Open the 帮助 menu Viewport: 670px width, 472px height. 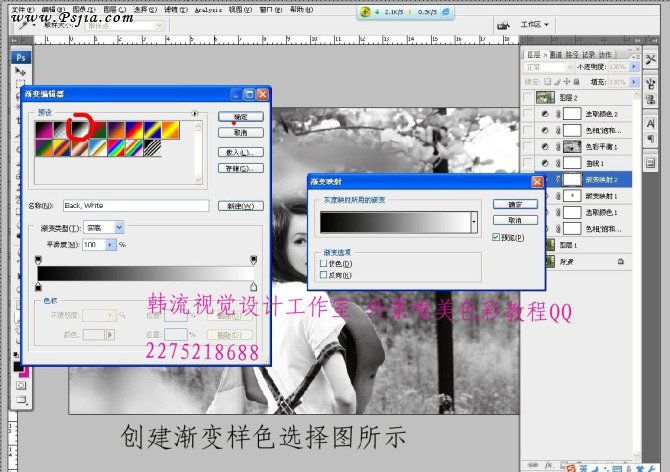[302, 9]
